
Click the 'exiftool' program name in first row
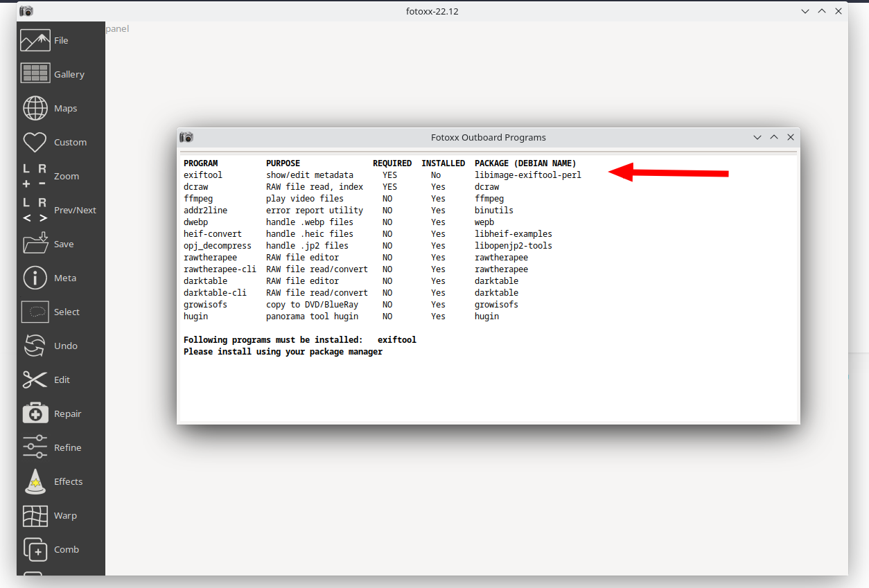pyautogui.click(x=203, y=175)
